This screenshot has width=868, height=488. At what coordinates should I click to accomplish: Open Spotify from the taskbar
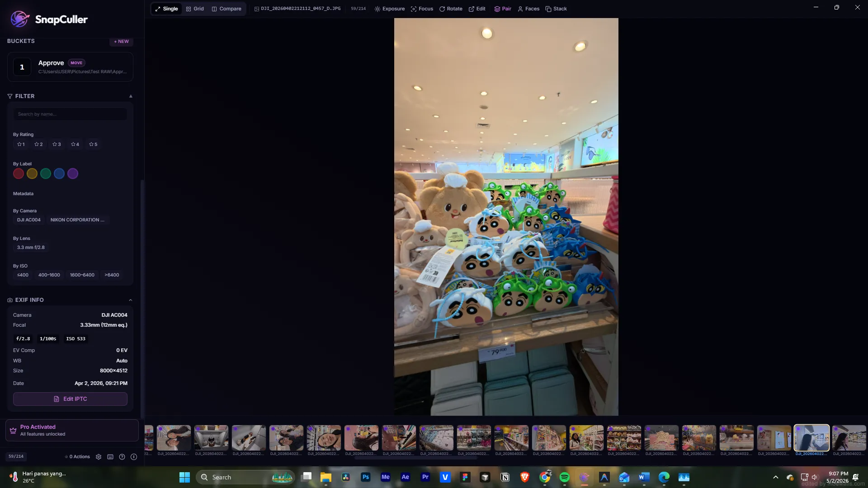coord(565,477)
